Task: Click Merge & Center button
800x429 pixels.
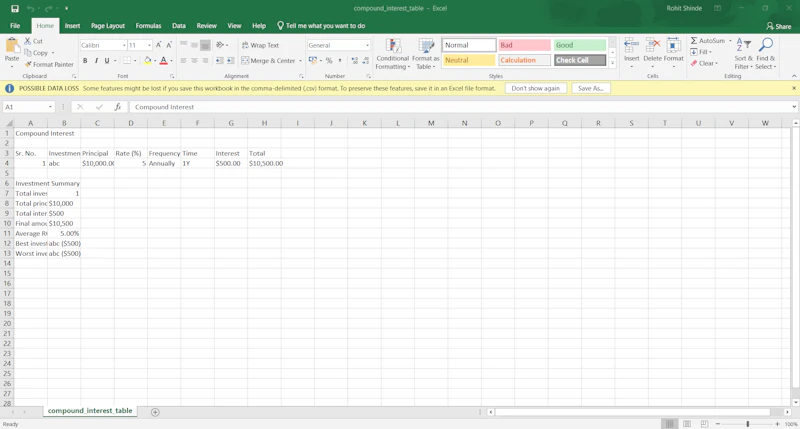Action: 268,61
